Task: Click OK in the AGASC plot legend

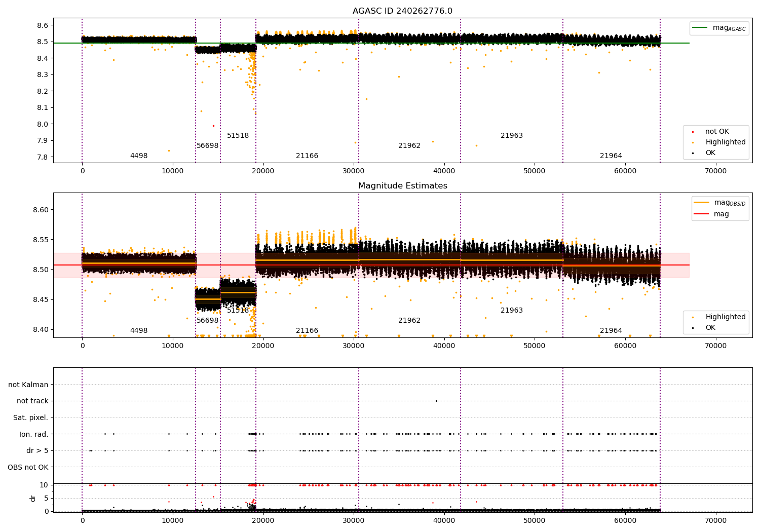Action: [710, 153]
